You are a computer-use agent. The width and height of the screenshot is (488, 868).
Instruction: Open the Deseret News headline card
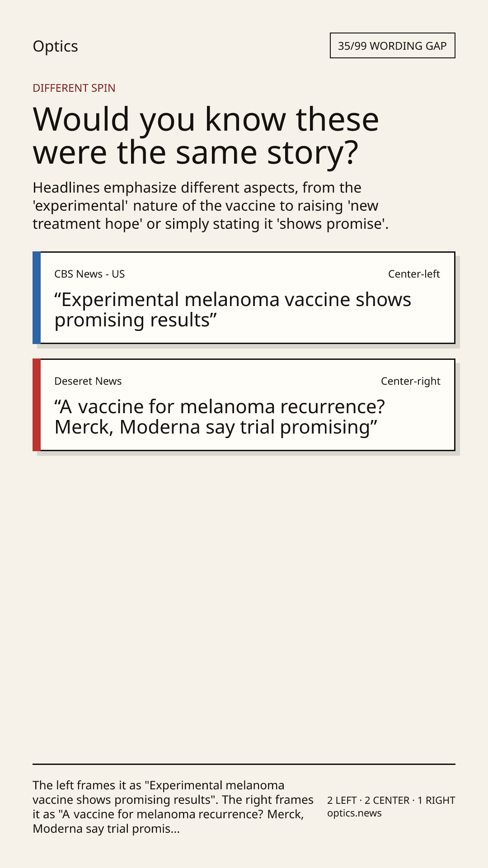tap(244, 405)
